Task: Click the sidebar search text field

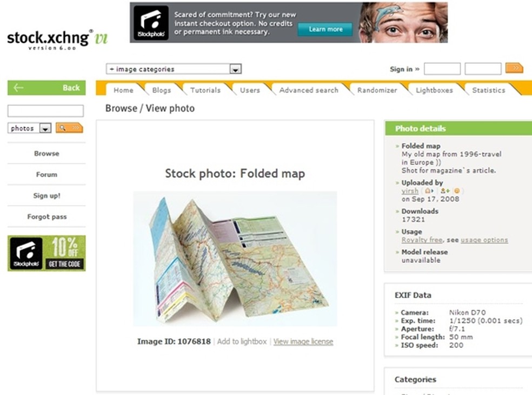Action: pos(45,111)
